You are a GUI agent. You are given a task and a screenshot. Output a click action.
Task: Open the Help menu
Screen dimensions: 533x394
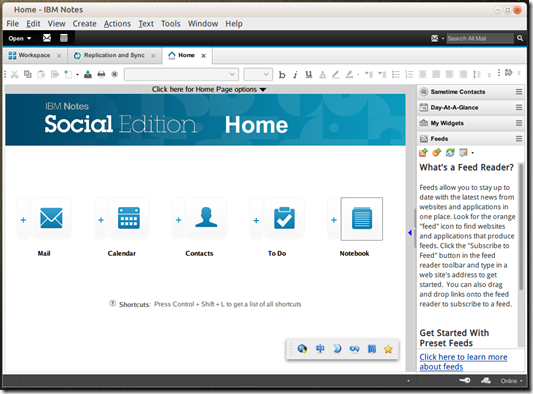click(234, 24)
